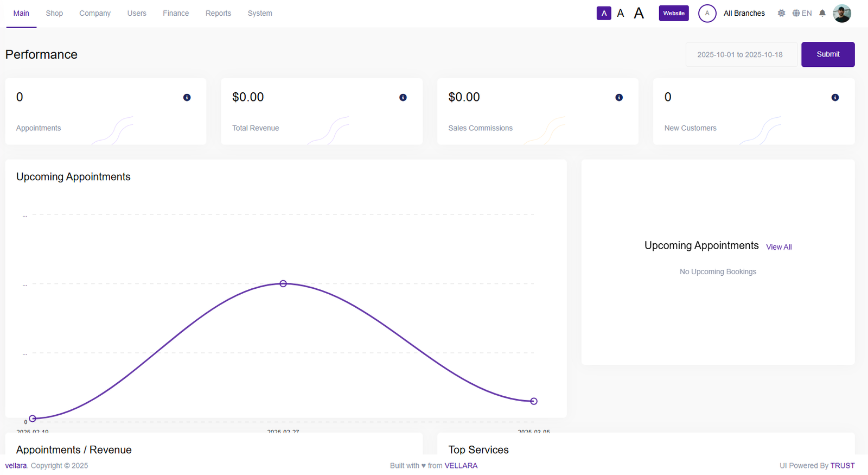The image size is (868, 475).
Task: Click the New Customers info icon
Action: [834, 98]
